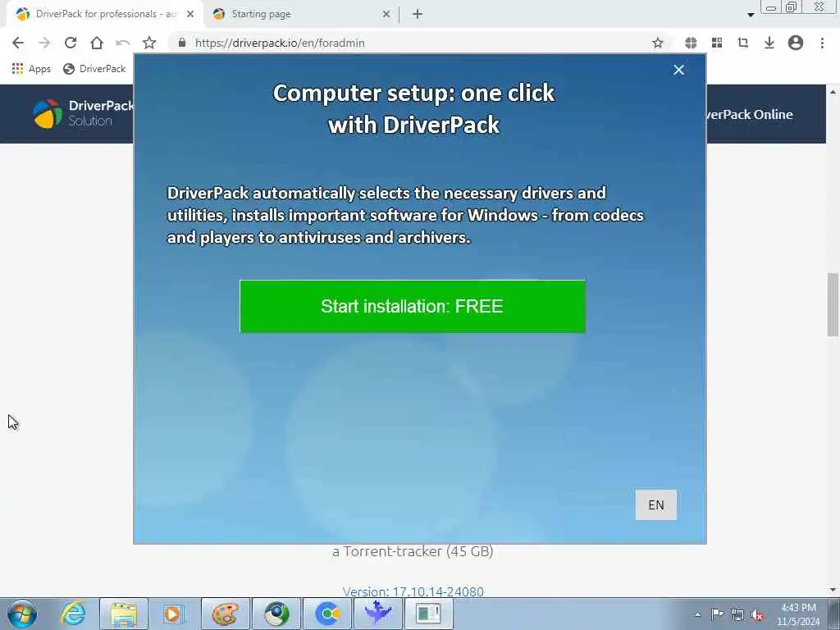Open the browser downloads arrow icon
840x630 pixels.
click(769, 43)
